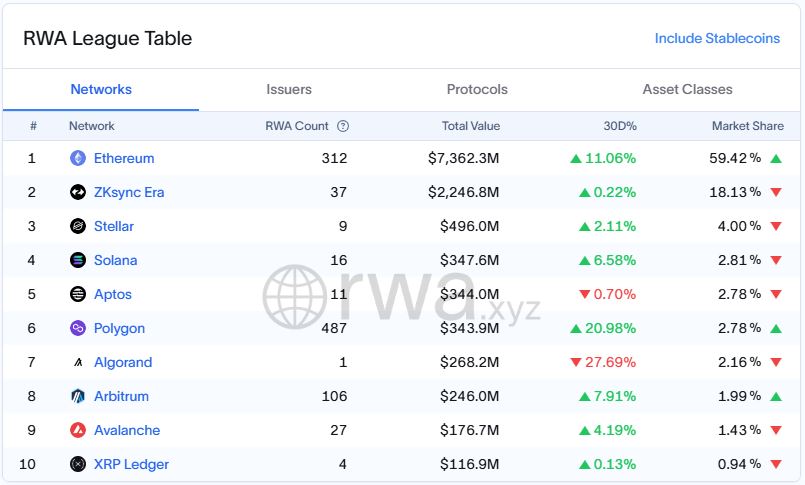Click Ethereum's RWA count 312
Screen dimensions: 805x485
click(x=334, y=158)
